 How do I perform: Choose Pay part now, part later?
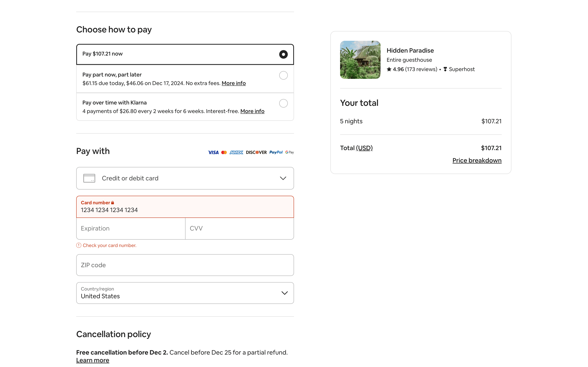(x=283, y=76)
